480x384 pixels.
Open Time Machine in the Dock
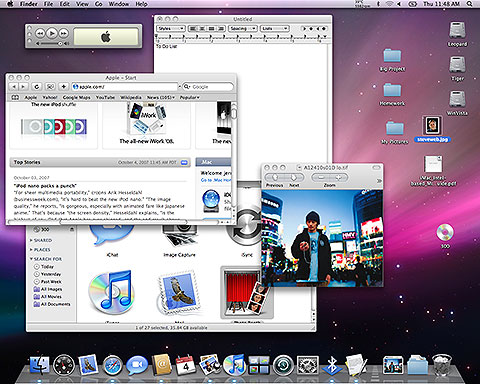tap(283, 365)
